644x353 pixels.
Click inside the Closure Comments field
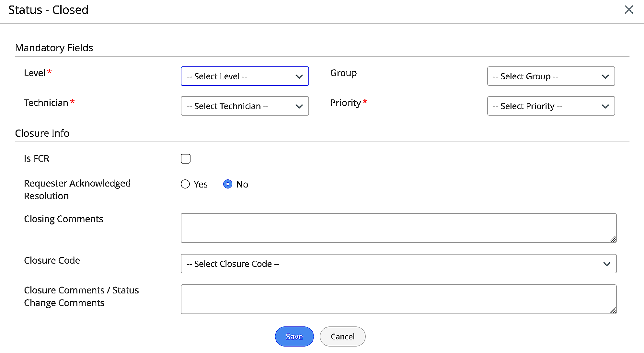click(398, 299)
